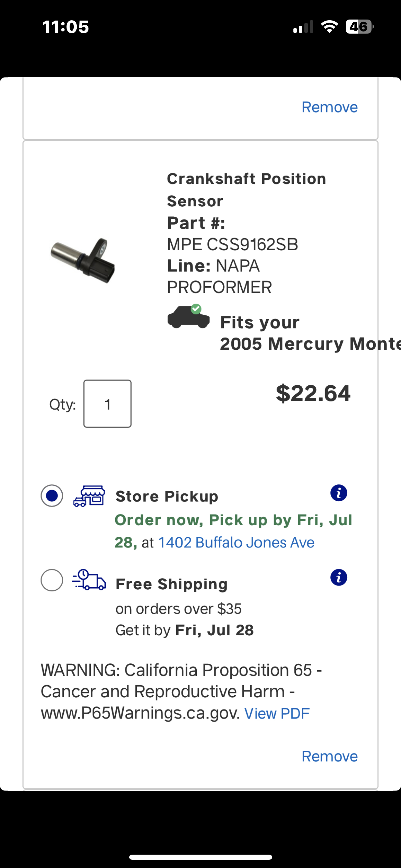Edit the Qty input field
This screenshot has height=868, width=401.
(x=107, y=404)
